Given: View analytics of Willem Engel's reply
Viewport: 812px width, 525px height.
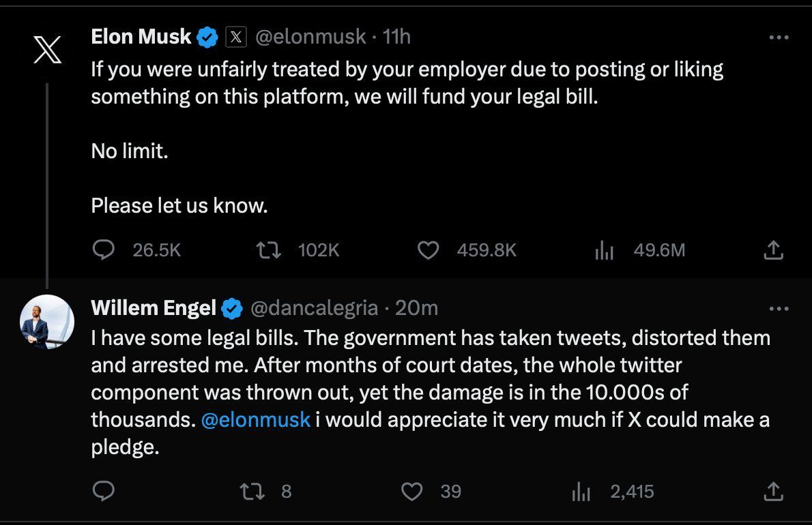Looking at the screenshot, I should 581,491.
